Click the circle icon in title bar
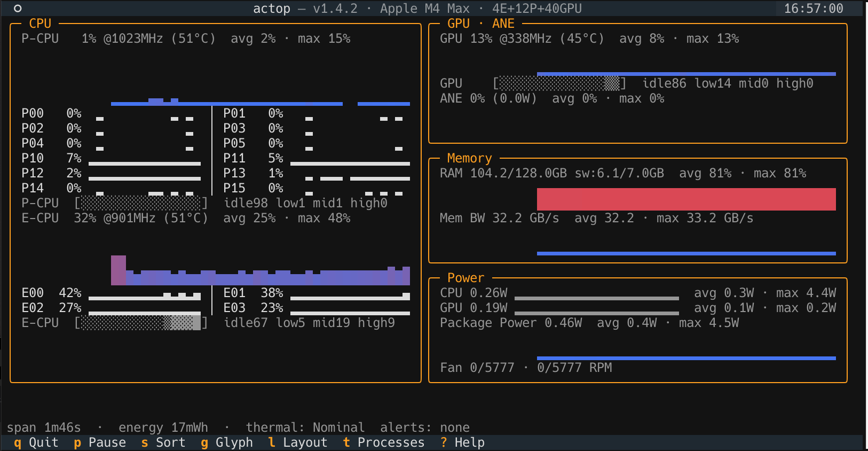This screenshot has height=451, width=868. pyautogui.click(x=18, y=9)
